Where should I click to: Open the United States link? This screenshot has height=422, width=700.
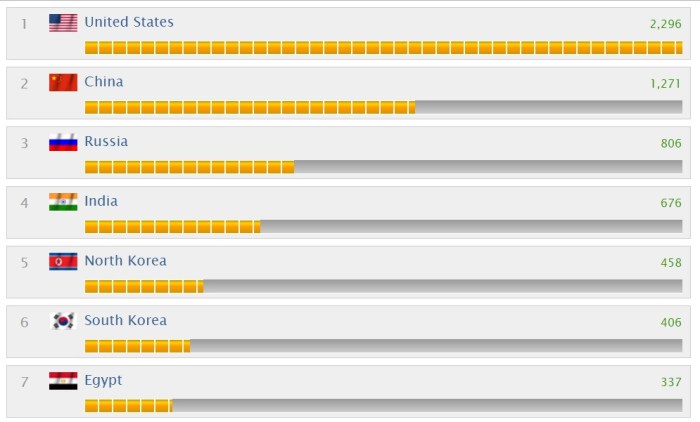(x=128, y=22)
